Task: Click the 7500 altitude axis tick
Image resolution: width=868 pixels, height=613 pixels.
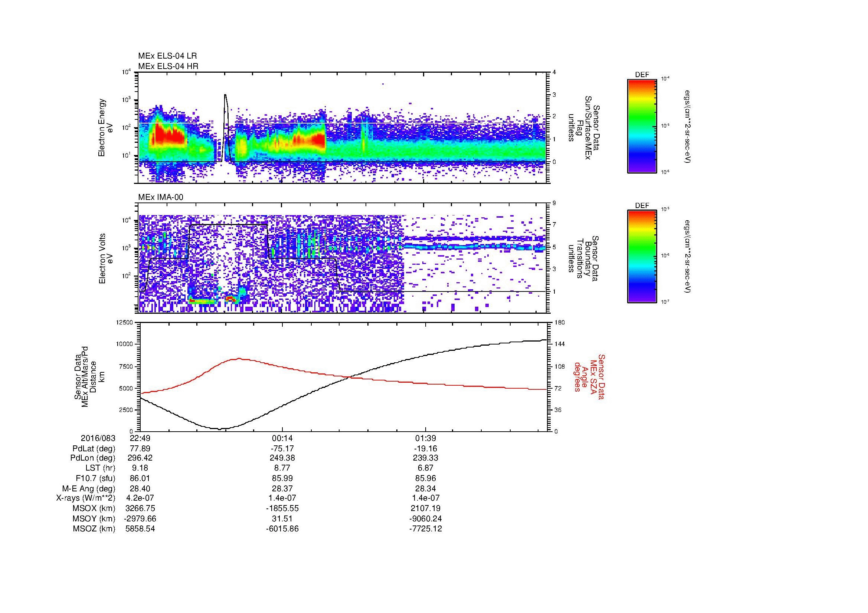Action: click(x=127, y=366)
